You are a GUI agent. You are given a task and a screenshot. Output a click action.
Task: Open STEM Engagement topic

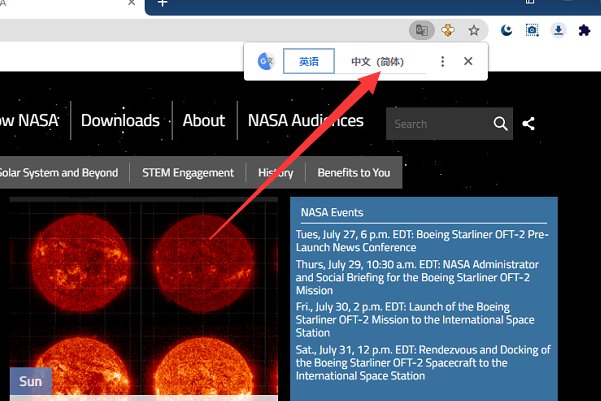[x=188, y=173]
